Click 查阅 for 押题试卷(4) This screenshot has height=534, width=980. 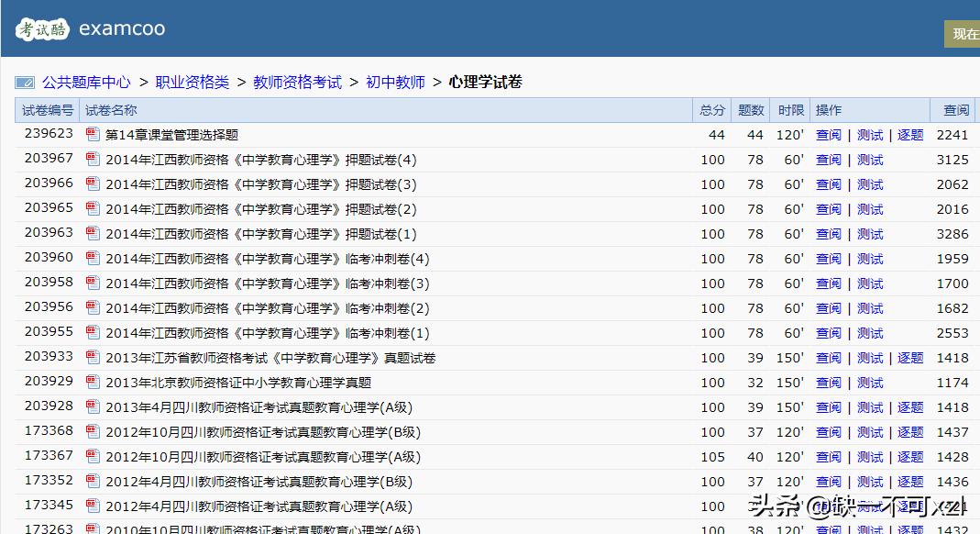828,160
